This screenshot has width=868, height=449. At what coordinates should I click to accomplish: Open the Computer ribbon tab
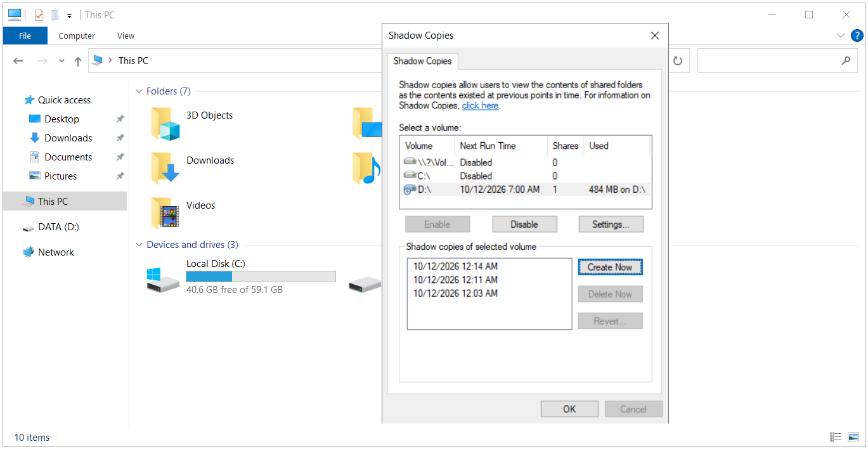pyautogui.click(x=77, y=36)
